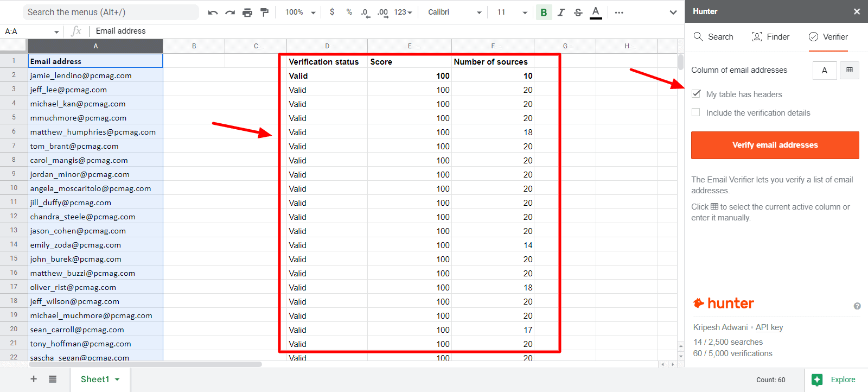
Task: Switch to the Search tab in Hunter
Action: point(713,37)
